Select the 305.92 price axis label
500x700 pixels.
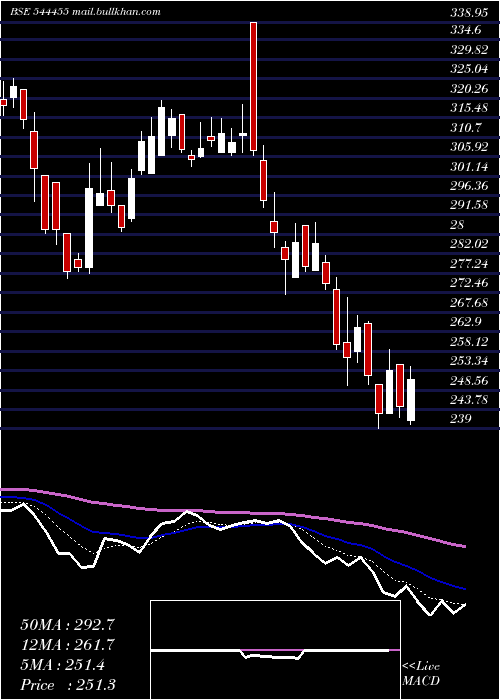469,146
